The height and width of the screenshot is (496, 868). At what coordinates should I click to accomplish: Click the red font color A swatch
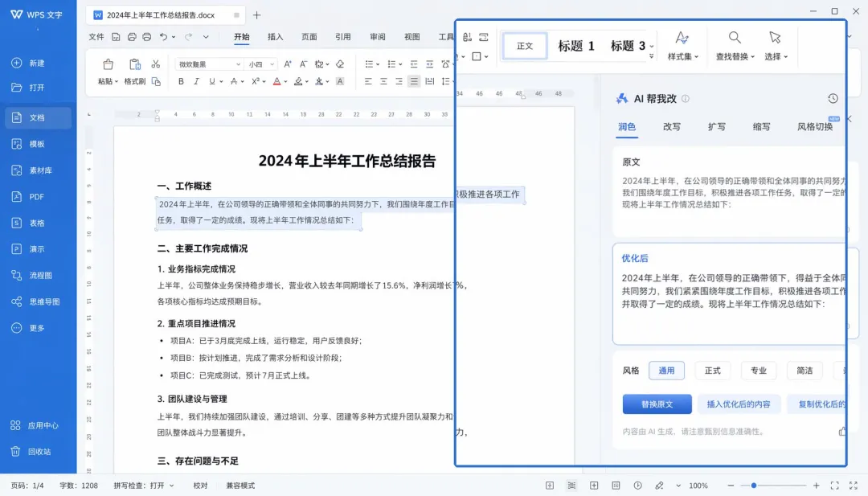pyautogui.click(x=276, y=81)
